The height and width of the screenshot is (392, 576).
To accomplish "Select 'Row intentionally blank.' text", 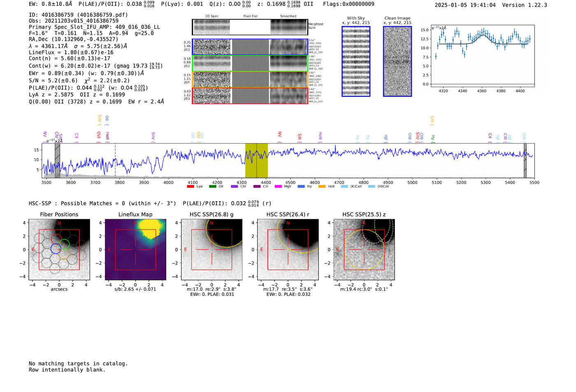I will coord(67,370).
